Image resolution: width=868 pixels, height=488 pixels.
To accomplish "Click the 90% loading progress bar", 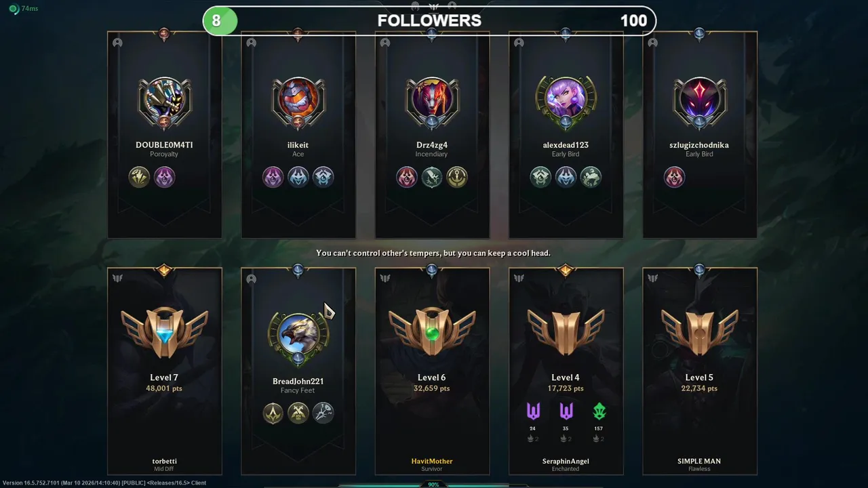I will 433,485.
